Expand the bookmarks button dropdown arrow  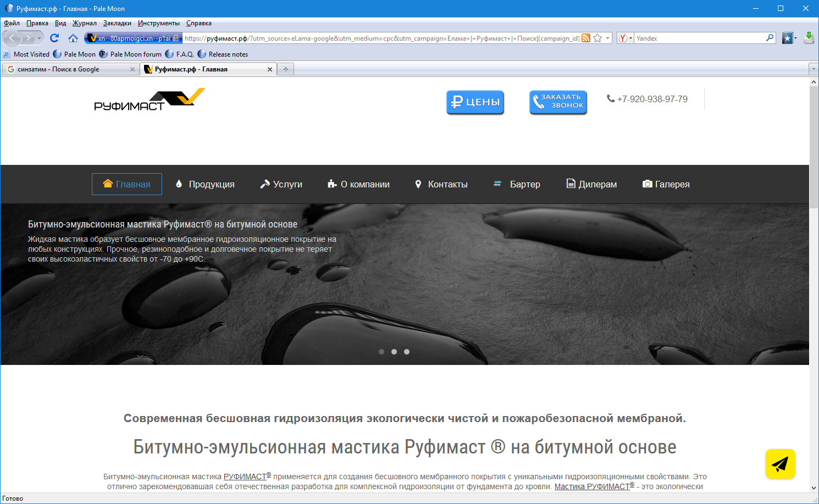tap(795, 38)
